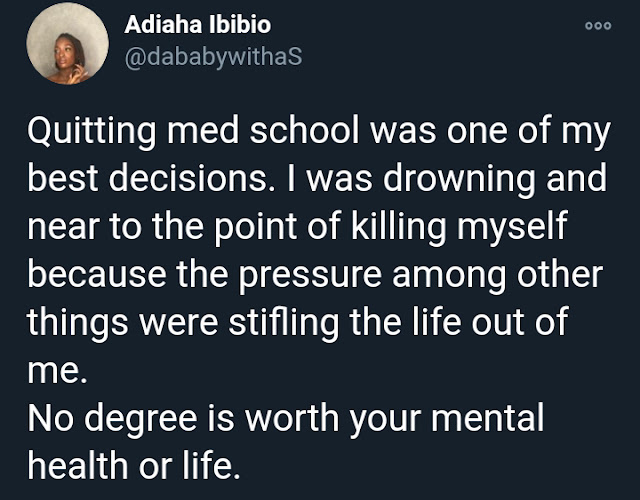Click the word 'stifling' in the tweet
Viewport: 640px width, 500px height.
coord(284,322)
